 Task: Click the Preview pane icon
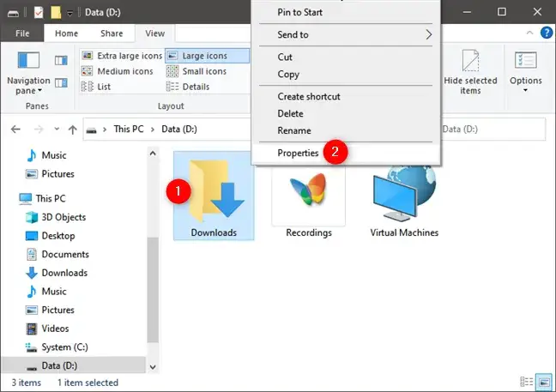tap(61, 60)
